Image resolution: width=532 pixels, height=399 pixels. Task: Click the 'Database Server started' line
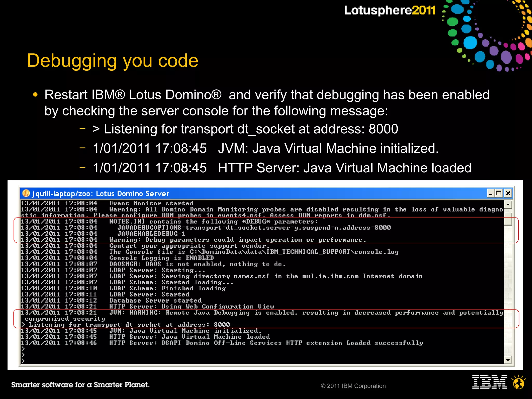111,300
